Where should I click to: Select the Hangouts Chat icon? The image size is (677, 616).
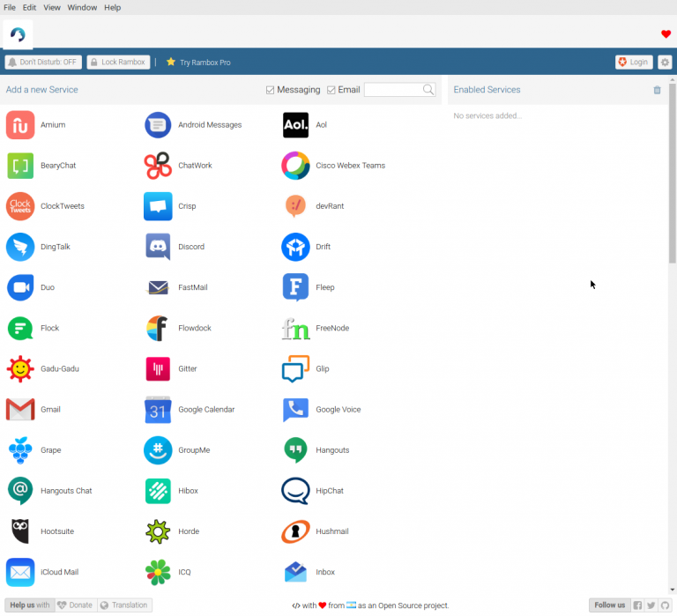point(20,491)
